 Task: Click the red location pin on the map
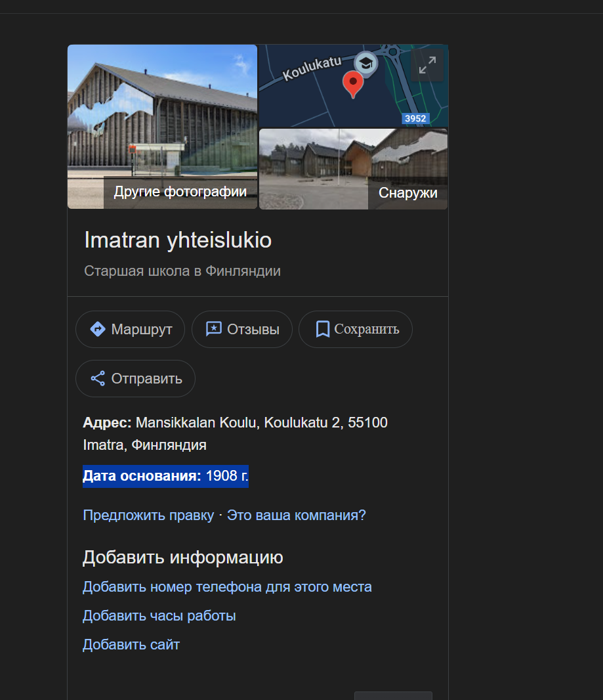coord(353,84)
